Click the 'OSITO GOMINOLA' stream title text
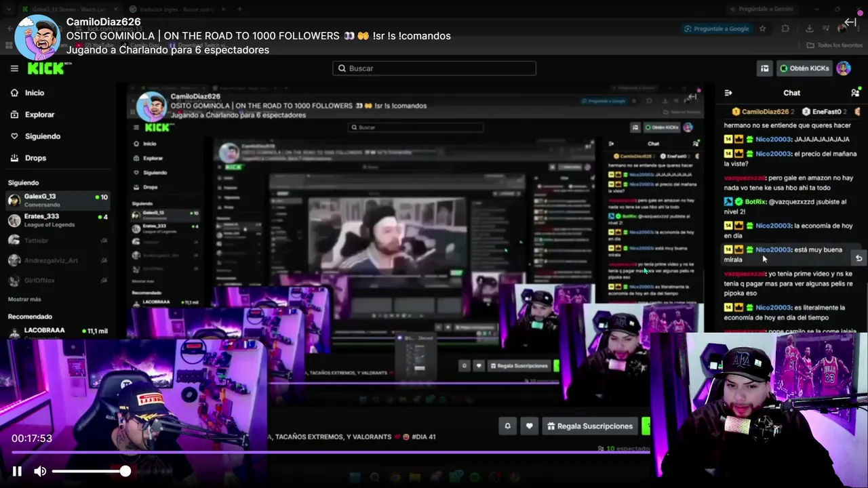This screenshot has height=488, width=868. [x=258, y=36]
